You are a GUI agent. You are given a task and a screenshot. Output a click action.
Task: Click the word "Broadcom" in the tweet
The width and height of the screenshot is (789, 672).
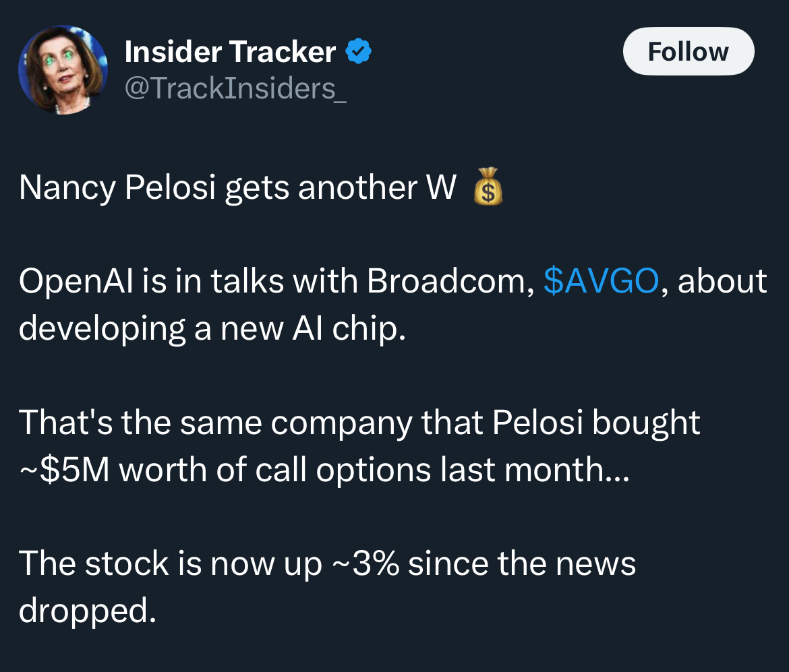pos(450,280)
